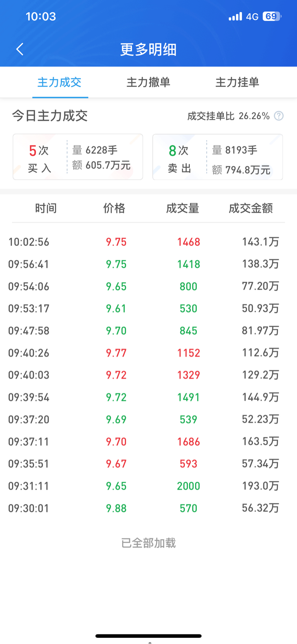
Task: Tap the amount 81.97万
Action: [x=261, y=331]
